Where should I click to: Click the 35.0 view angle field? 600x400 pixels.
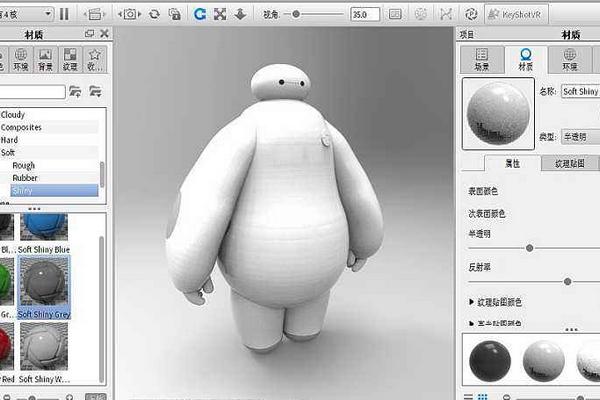tap(365, 15)
